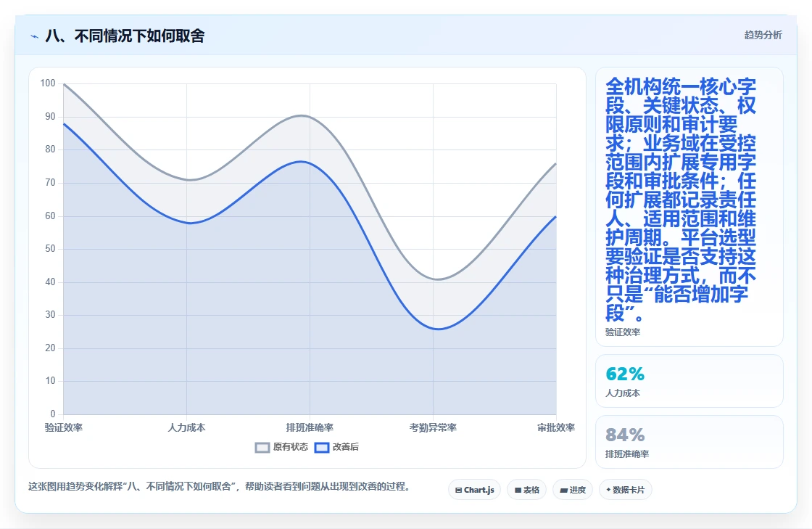
Task: Click the chart caption starting 这张图用趋势变化解释
Action: (220, 486)
